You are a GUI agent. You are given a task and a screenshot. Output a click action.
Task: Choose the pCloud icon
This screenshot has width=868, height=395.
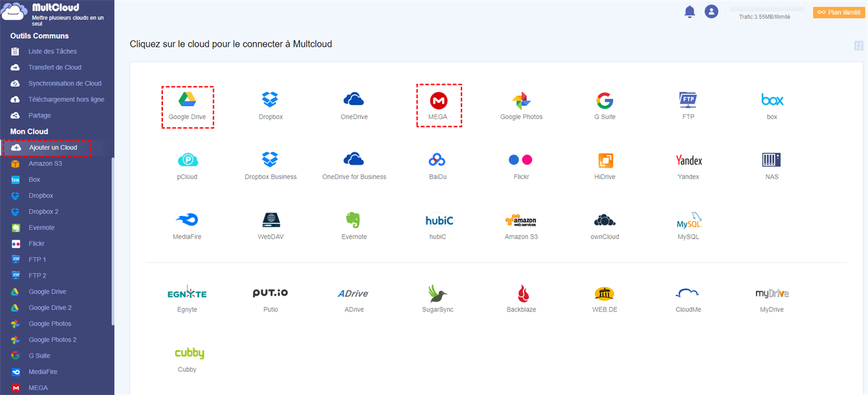pyautogui.click(x=187, y=160)
